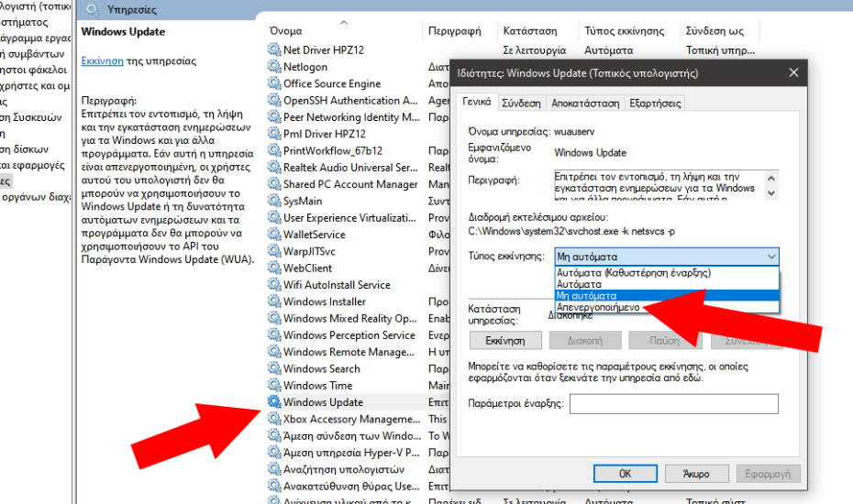The image size is (853, 504).
Task: Click the description box scroll-down arrow
Action: tap(770, 193)
